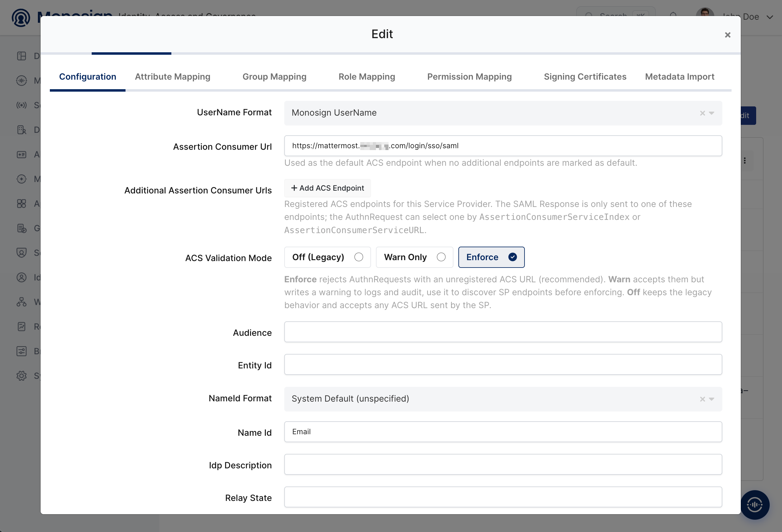Click the Monosign logo icon
The image size is (782, 532).
[x=21, y=18]
